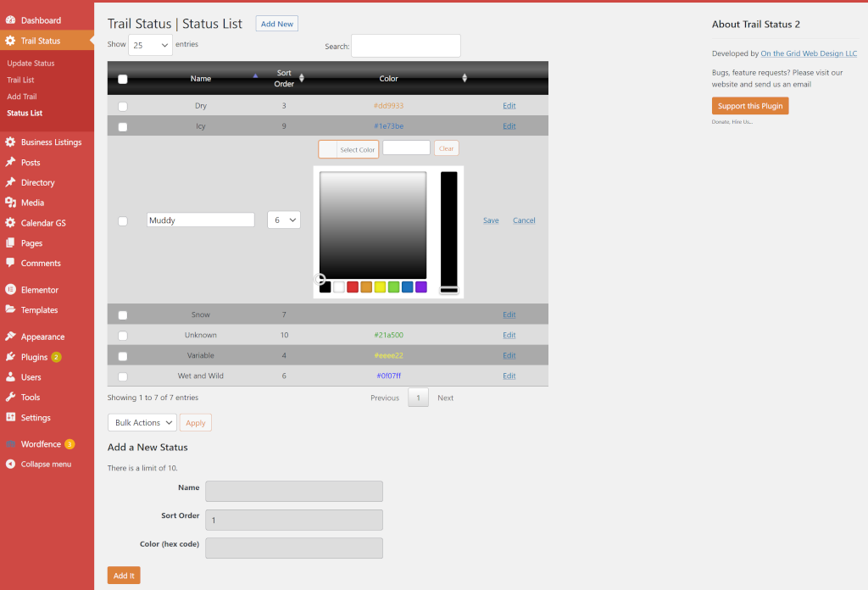Screen dimensions: 868x590
Task: Check the Dry row checkbox
Action: click(123, 106)
